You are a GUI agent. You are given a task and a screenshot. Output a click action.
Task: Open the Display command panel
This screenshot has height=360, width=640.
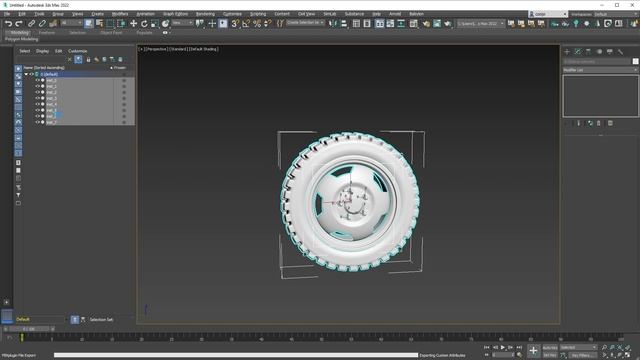point(609,51)
